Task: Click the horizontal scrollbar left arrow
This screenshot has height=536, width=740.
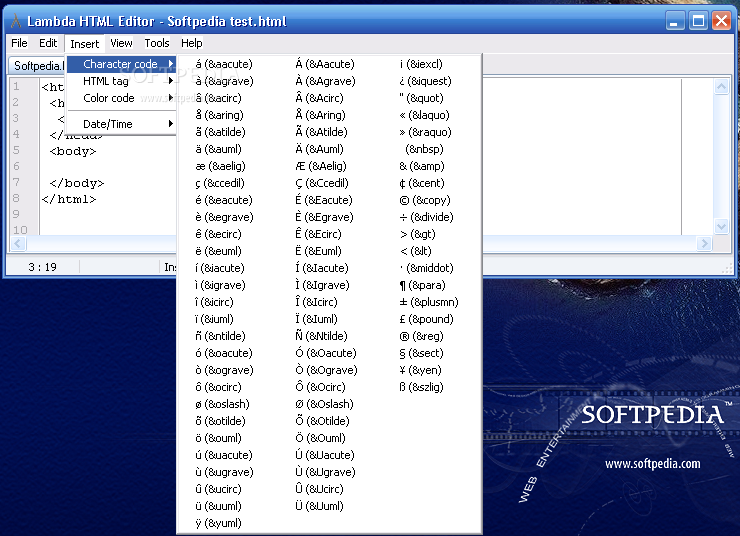Action: 18,243
